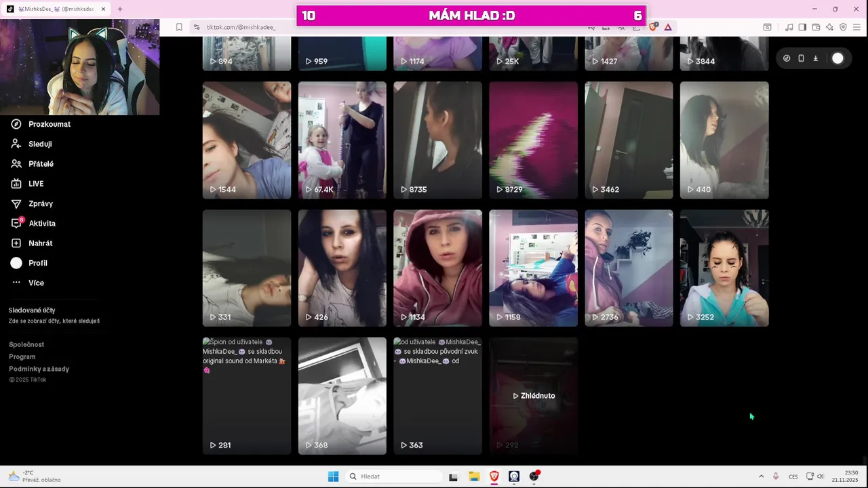Click the TikTok coins icon in the floating pill

[787, 58]
